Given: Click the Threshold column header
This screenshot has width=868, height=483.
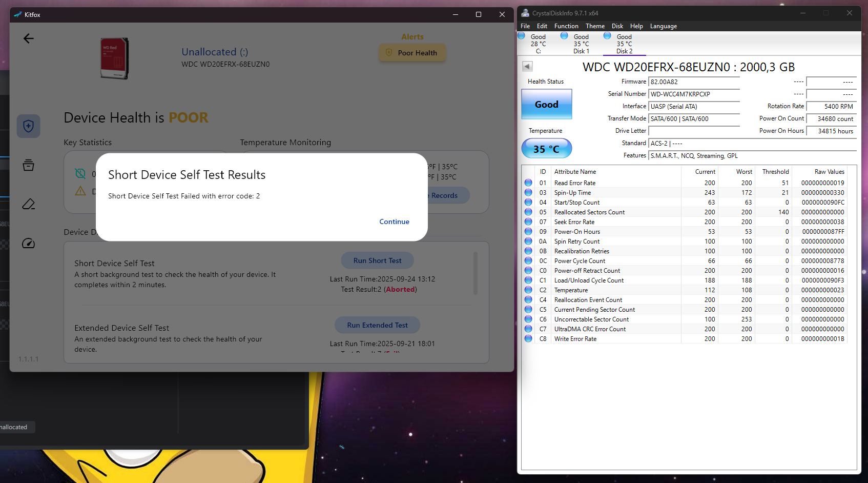Looking at the screenshot, I should 773,172.
